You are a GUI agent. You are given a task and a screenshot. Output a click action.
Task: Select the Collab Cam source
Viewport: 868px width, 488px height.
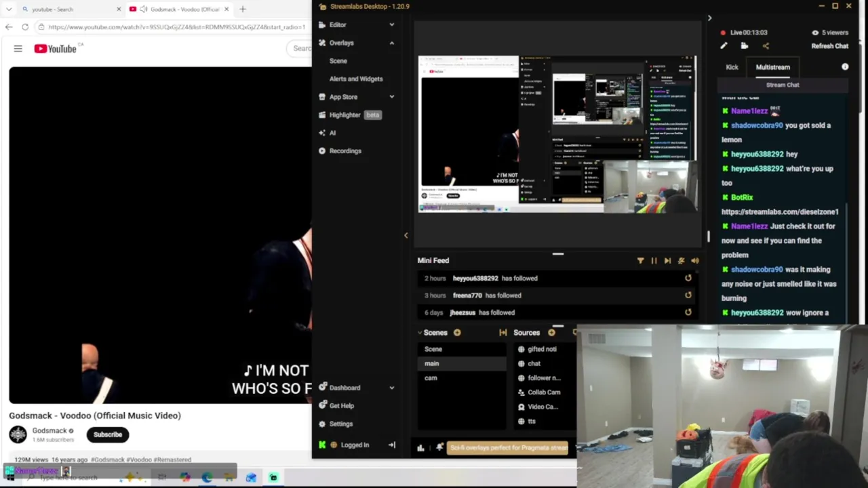pyautogui.click(x=543, y=392)
